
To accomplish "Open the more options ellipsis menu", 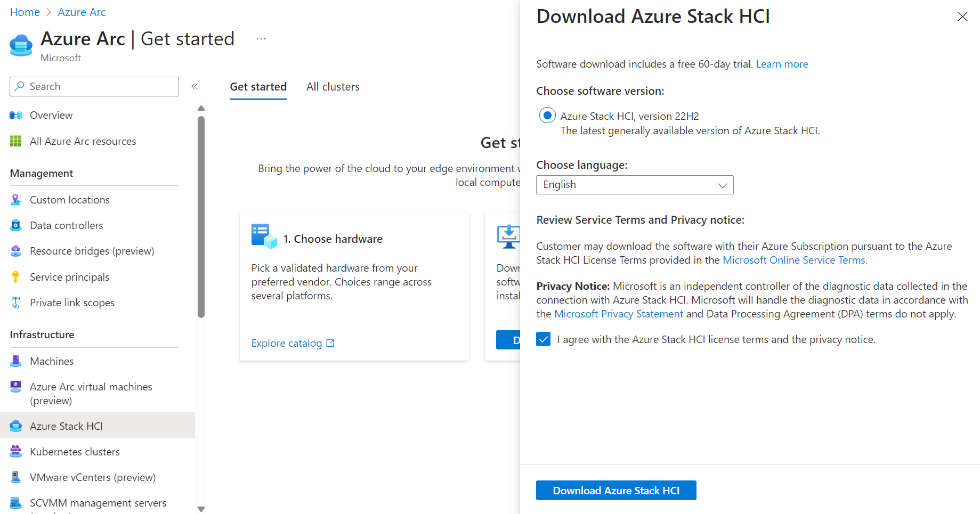I will 261,39.
